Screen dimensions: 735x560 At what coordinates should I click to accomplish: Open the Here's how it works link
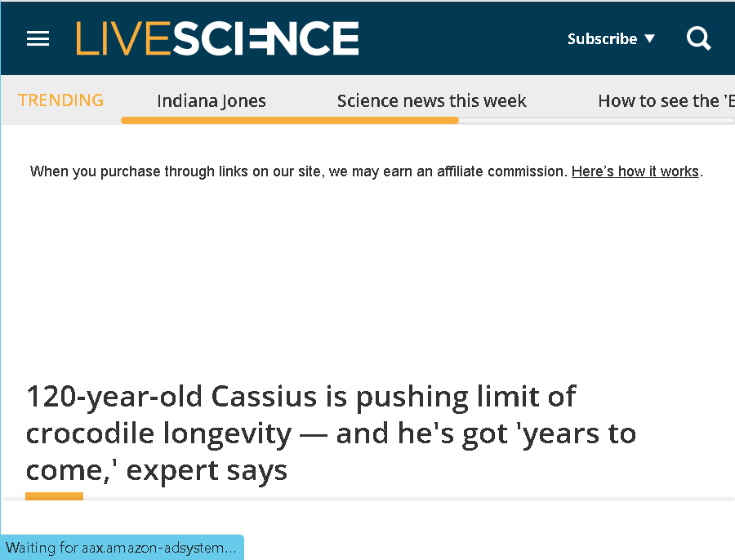pos(635,171)
